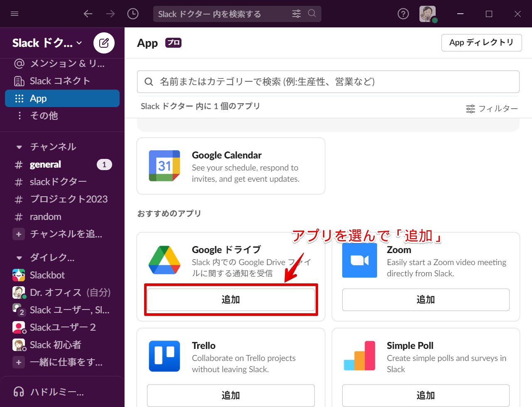Click the Trello title text

coord(203,346)
